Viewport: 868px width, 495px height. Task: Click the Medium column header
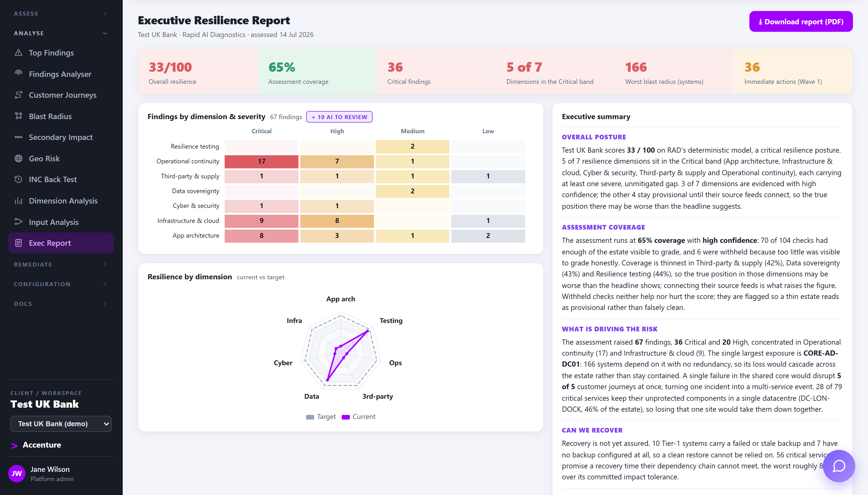pyautogui.click(x=412, y=131)
